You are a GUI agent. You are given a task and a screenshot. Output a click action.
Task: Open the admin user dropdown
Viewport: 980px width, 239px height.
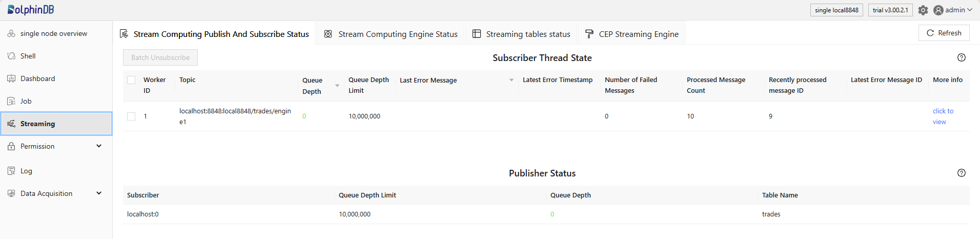coord(953,10)
